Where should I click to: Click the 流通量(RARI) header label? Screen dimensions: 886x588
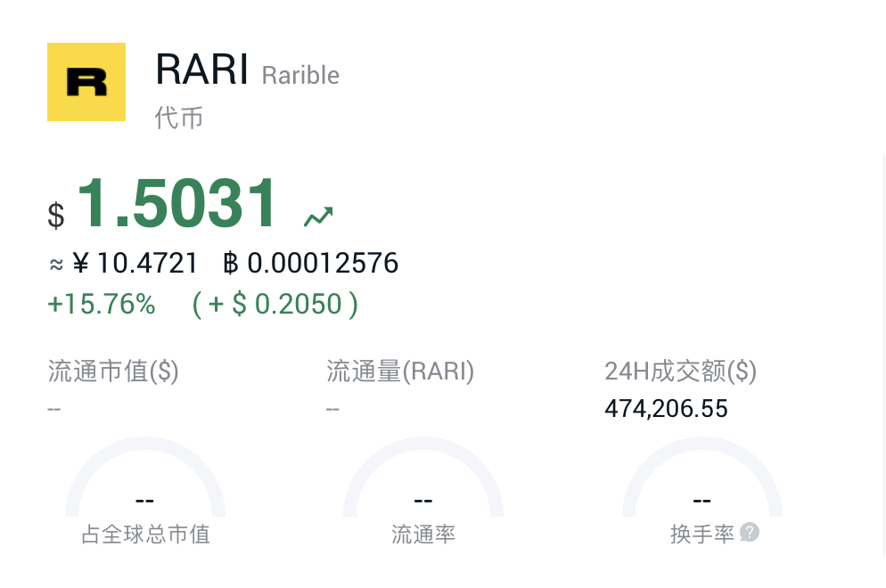click(401, 372)
